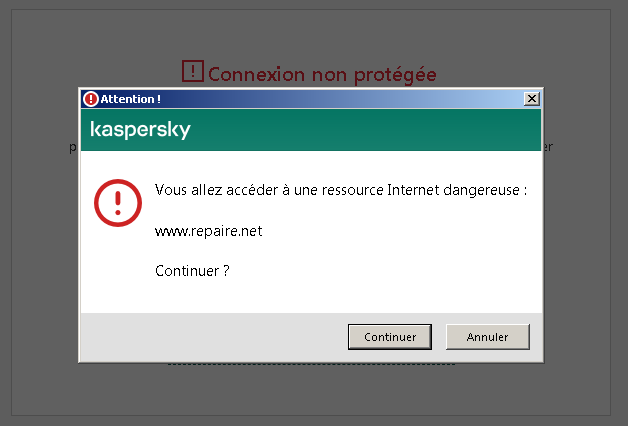Click the boxed exclamation icon beside Connexion heading
Screen dimensions: 628x426
point(193,71)
